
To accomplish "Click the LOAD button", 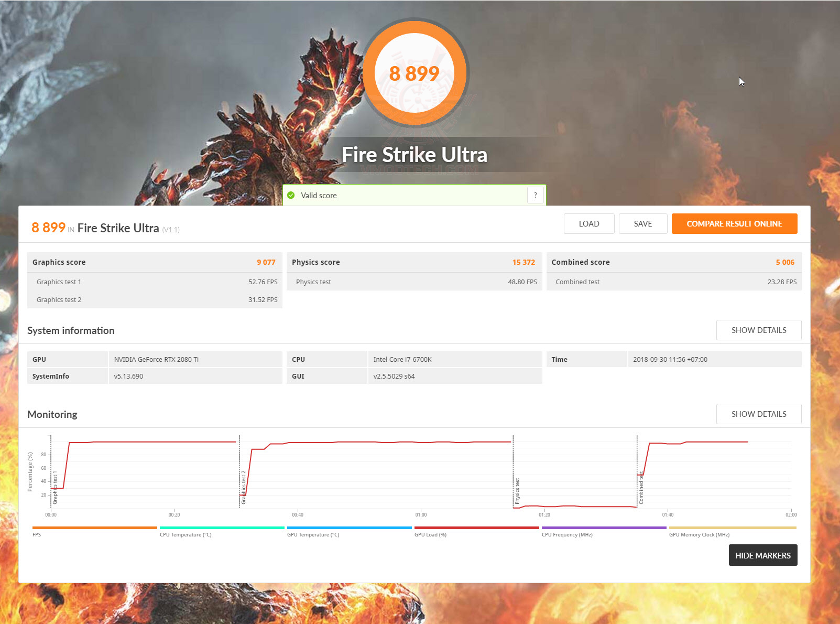I will click(x=589, y=223).
